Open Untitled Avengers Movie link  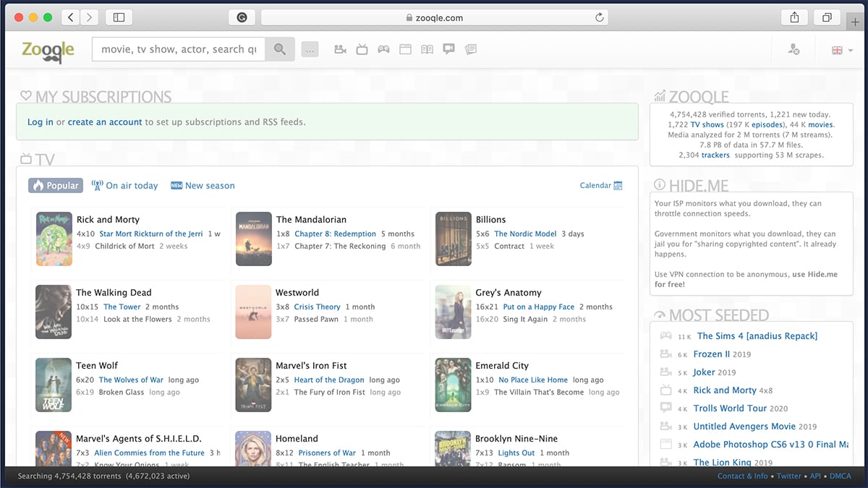click(x=744, y=427)
